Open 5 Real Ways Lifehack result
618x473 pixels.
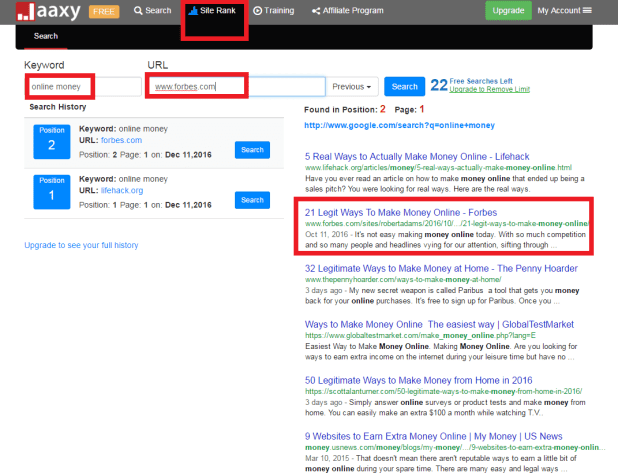417,156
